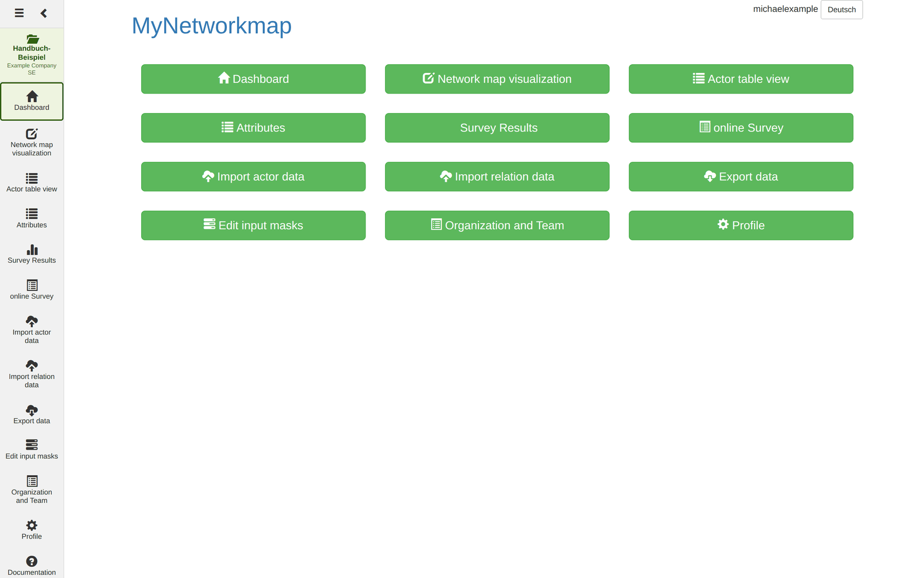The width and height of the screenshot is (924, 578).
Task: Open Import actor data in sidebar
Action: 32,330
